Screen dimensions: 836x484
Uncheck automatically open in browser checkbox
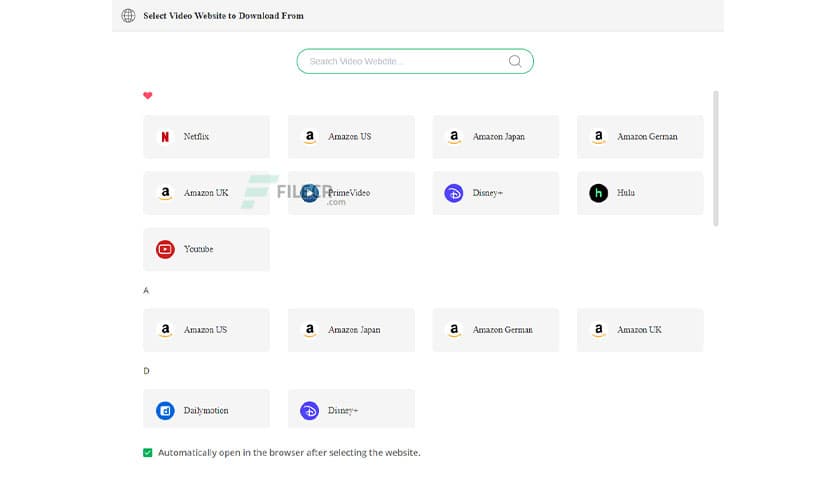(x=148, y=453)
